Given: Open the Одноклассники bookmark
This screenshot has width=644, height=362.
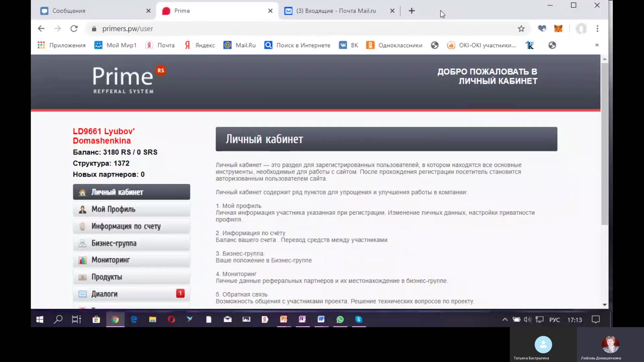Looking at the screenshot, I should (x=394, y=45).
